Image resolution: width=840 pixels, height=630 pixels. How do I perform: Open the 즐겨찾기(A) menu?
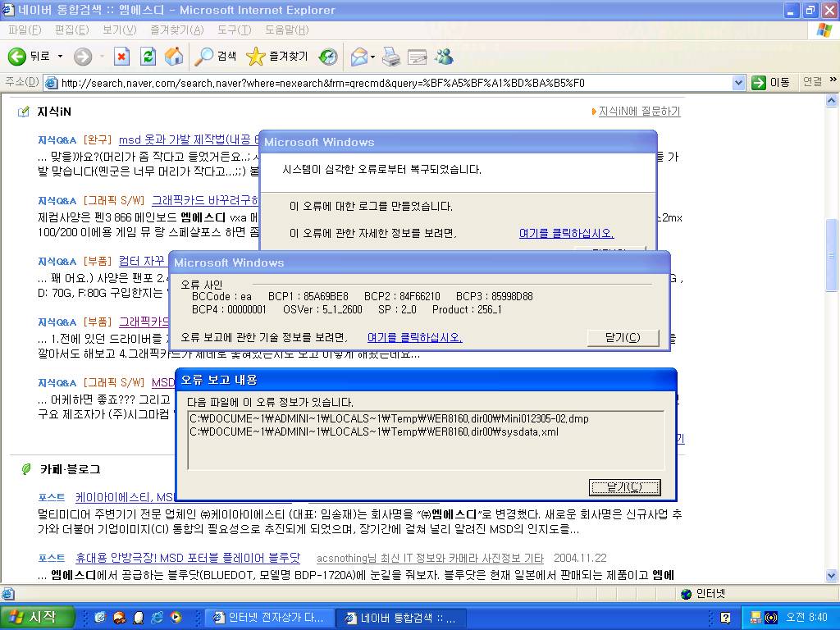(x=177, y=30)
